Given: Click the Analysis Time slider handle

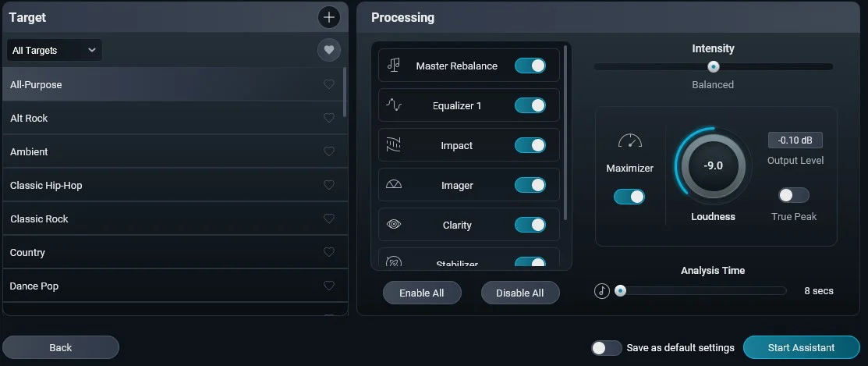Looking at the screenshot, I should [x=621, y=291].
